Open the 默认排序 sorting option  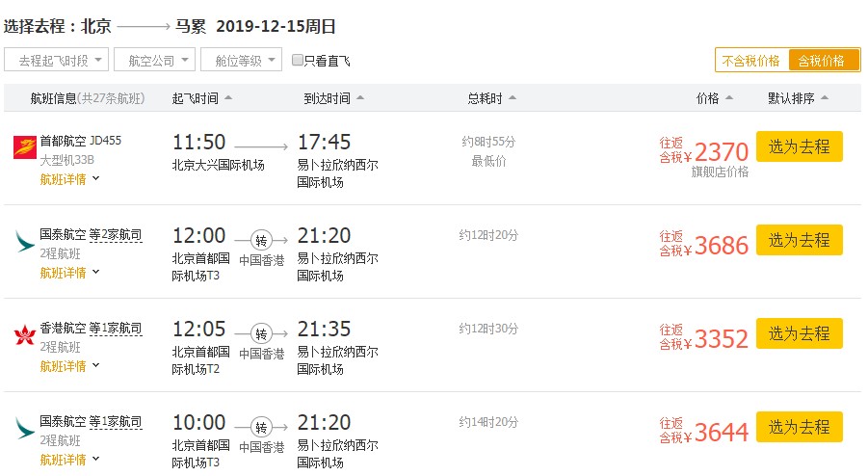(799, 98)
